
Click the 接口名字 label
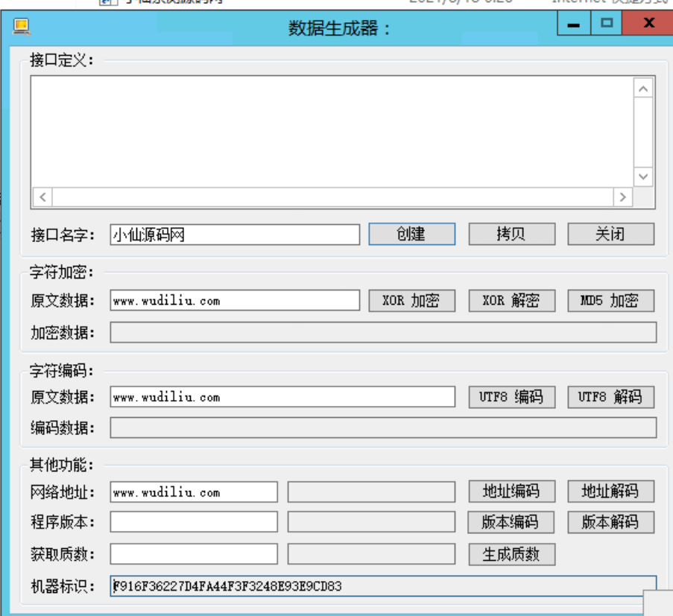pyautogui.click(x=63, y=235)
